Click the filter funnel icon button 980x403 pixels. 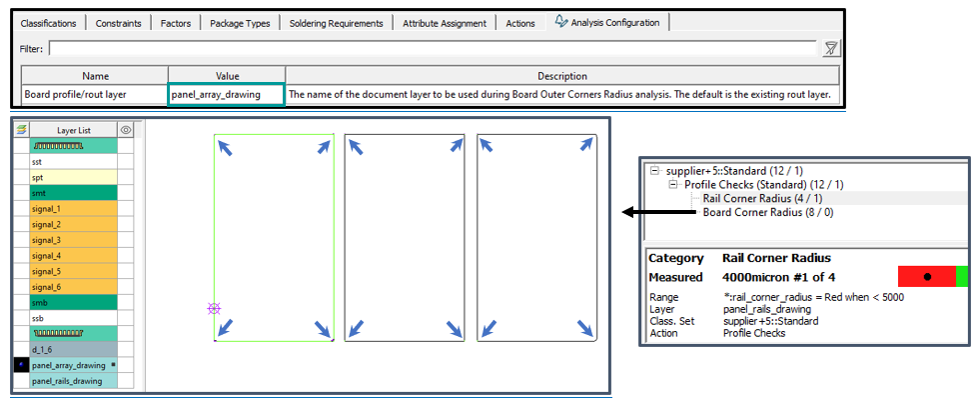[x=830, y=49]
